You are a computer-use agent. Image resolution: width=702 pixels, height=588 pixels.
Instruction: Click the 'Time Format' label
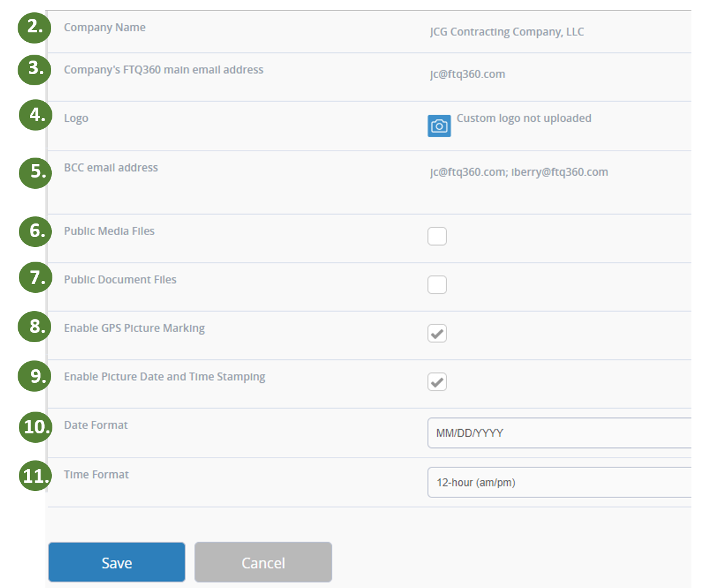pyautogui.click(x=97, y=475)
